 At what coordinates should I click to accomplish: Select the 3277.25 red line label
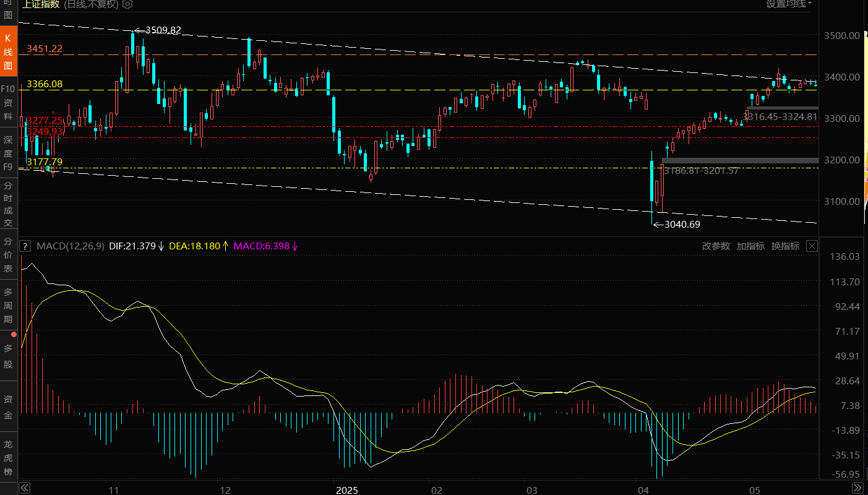[45, 121]
